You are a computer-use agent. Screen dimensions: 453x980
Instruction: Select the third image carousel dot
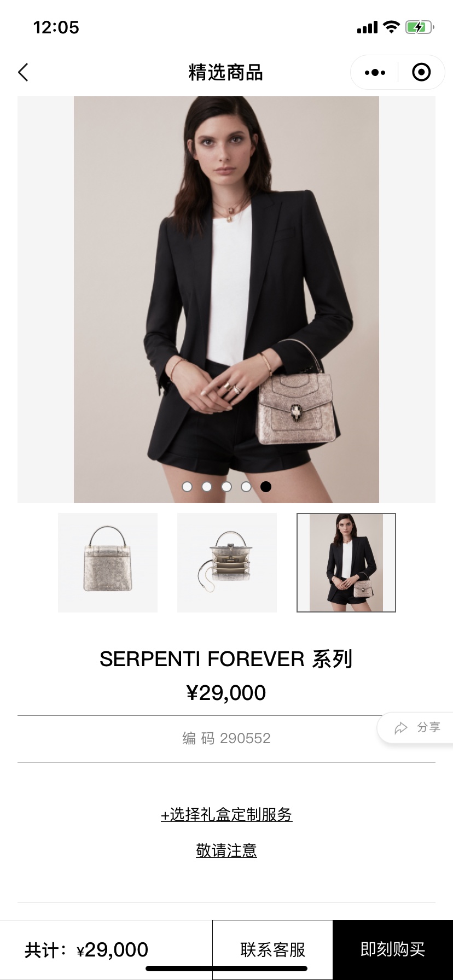click(x=226, y=487)
